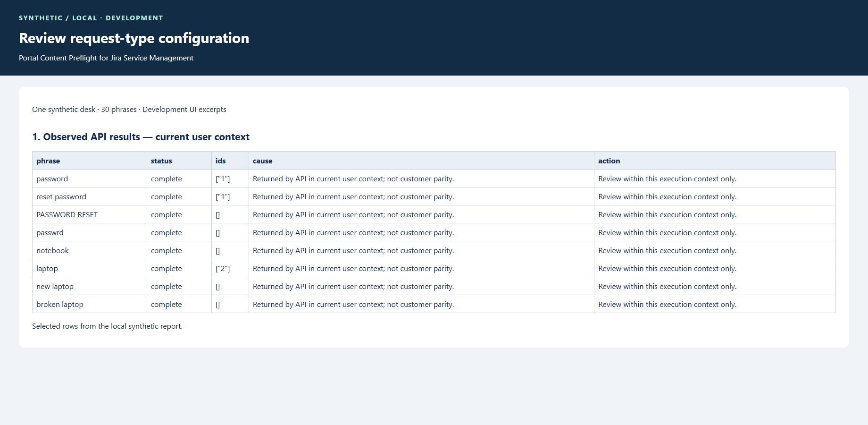Click status 'complete' in PASSWORD RESET row

click(x=167, y=215)
